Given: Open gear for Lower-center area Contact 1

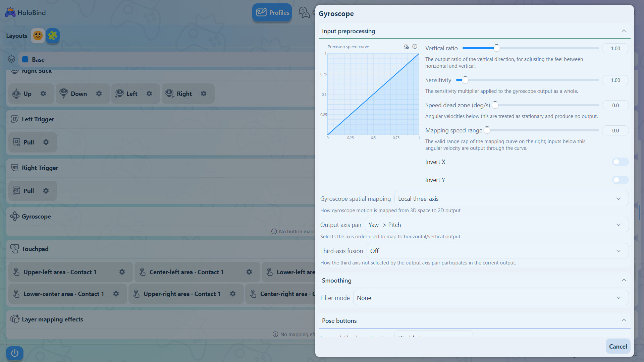Looking at the screenshot, I should 116,294.
